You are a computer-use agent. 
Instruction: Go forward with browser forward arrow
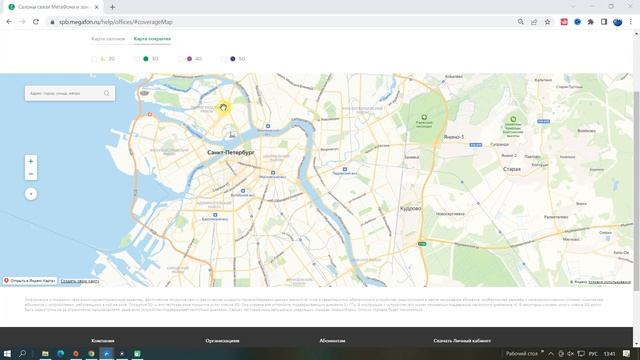(x=22, y=22)
